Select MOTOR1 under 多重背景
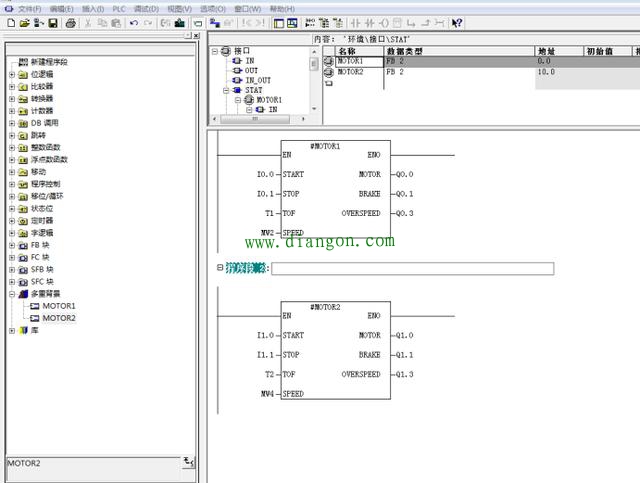The height and width of the screenshot is (483, 640). [x=59, y=306]
